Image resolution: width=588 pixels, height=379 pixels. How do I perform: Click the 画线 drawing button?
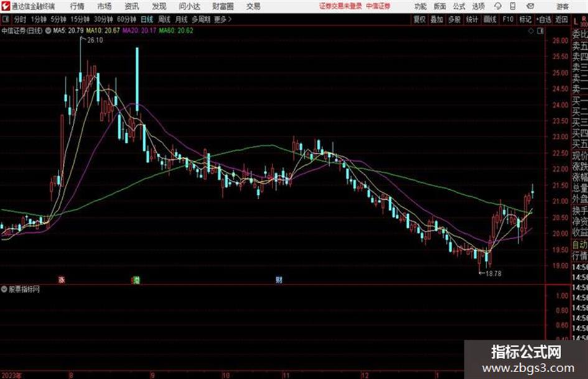490,19
